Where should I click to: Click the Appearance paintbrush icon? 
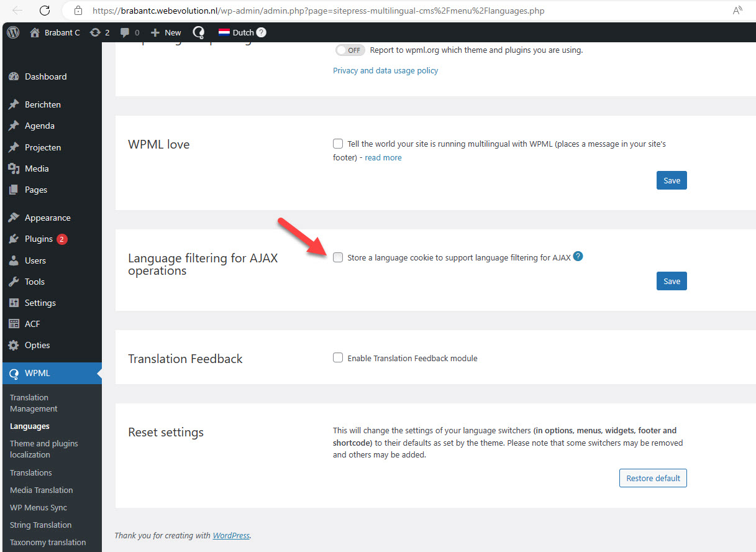point(14,218)
